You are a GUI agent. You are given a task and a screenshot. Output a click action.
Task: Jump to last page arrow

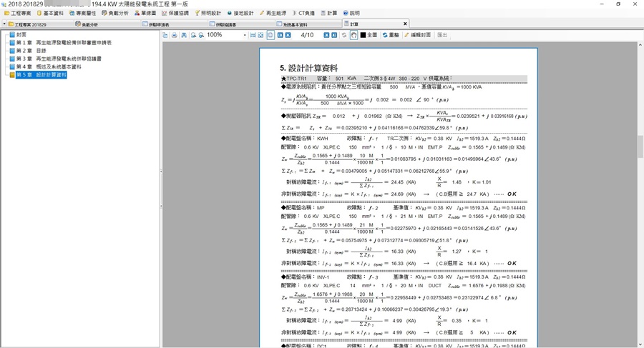pyautogui.click(x=333, y=35)
